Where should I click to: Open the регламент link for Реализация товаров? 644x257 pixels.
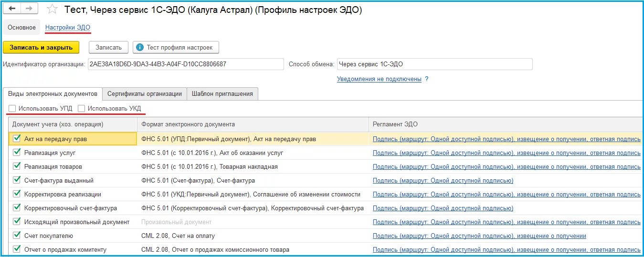pyautogui.click(x=507, y=167)
